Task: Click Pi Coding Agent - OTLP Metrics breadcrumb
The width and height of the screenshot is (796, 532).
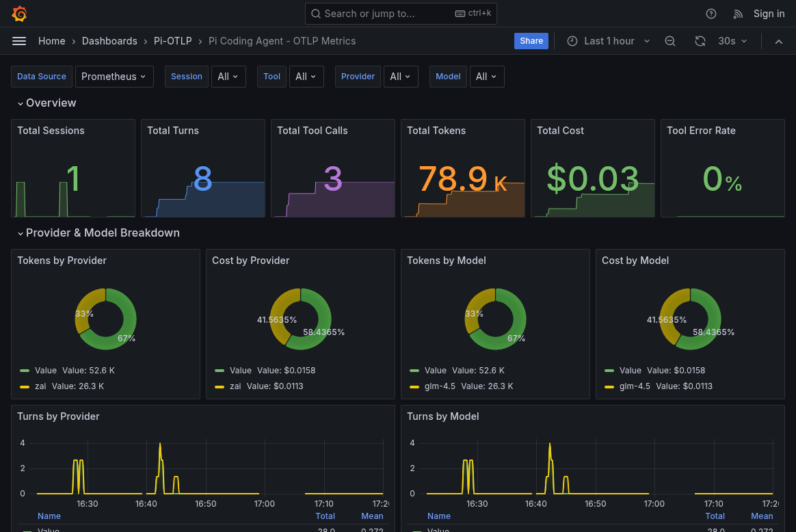Action: pos(282,41)
